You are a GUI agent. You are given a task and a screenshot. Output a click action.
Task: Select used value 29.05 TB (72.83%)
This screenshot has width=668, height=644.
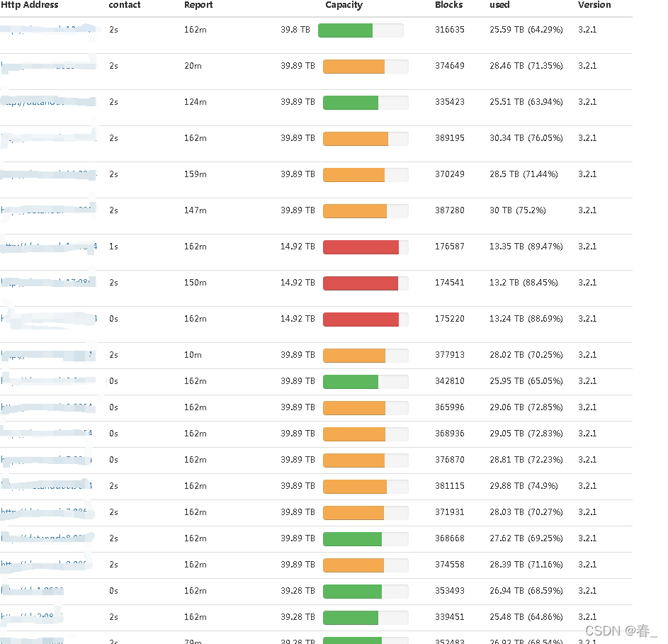click(x=526, y=434)
